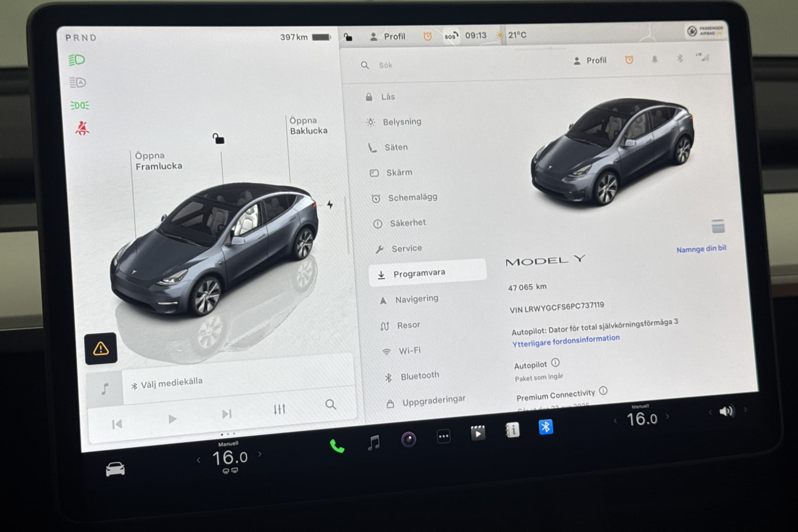Select Schemalägg scheduling menu
This screenshot has height=532, width=798.
coord(404,198)
